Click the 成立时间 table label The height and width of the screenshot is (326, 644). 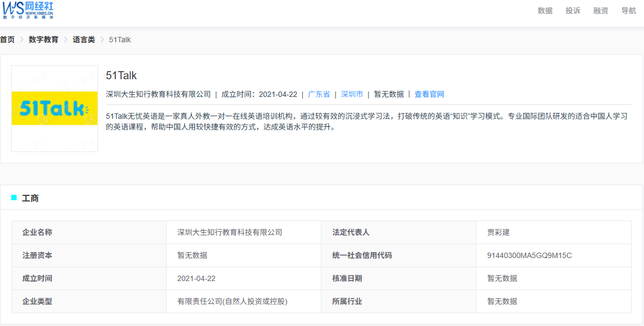tap(38, 278)
